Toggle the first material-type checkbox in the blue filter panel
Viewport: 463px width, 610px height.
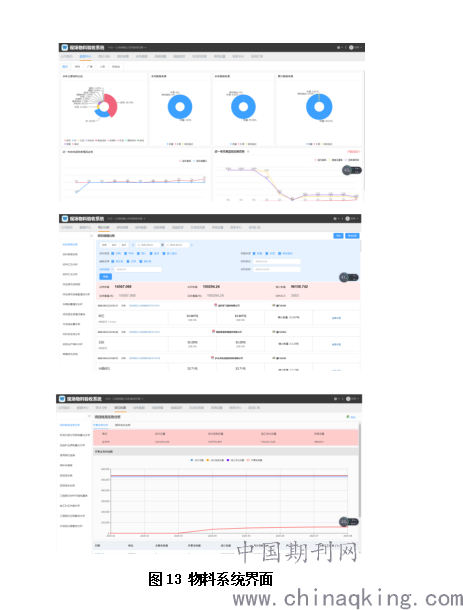point(113,253)
